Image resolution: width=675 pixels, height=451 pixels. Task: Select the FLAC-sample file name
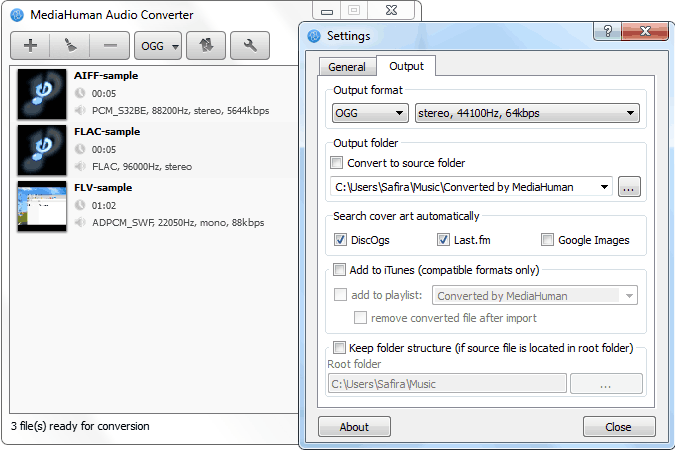pyautogui.click(x=107, y=132)
